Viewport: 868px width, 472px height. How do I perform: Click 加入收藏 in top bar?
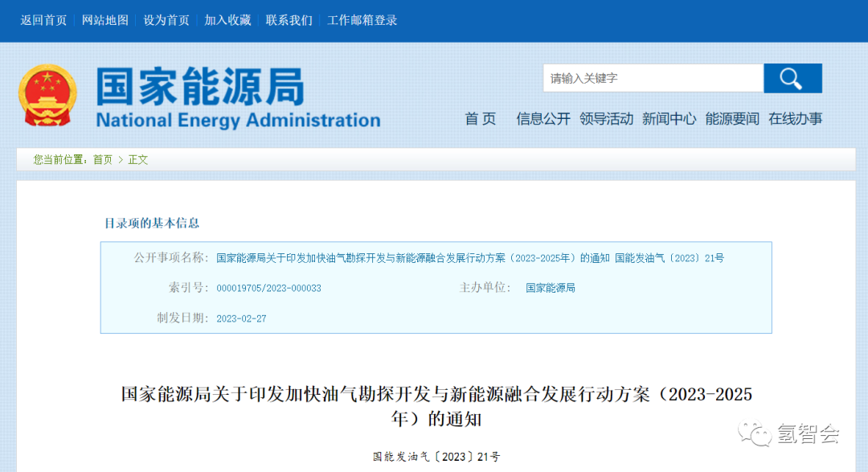point(227,20)
